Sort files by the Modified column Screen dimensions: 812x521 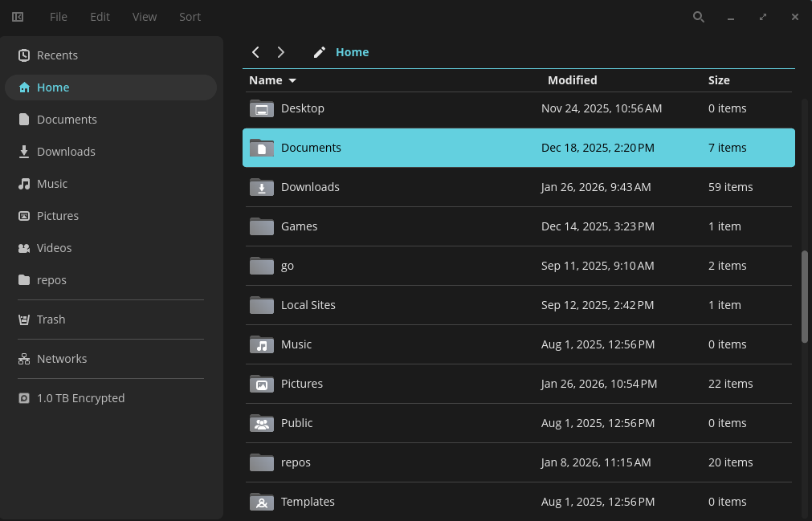coord(572,79)
